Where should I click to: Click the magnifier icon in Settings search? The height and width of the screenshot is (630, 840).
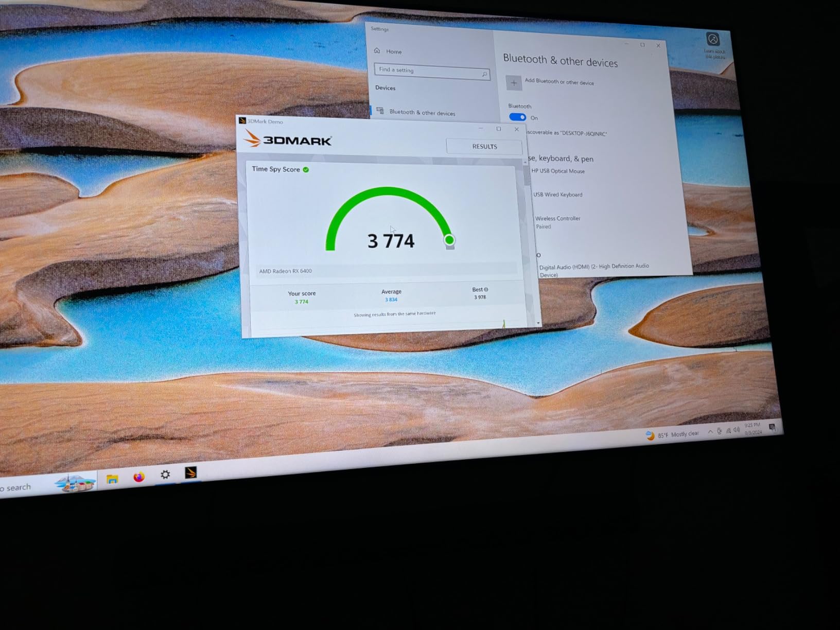pyautogui.click(x=484, y=75)
